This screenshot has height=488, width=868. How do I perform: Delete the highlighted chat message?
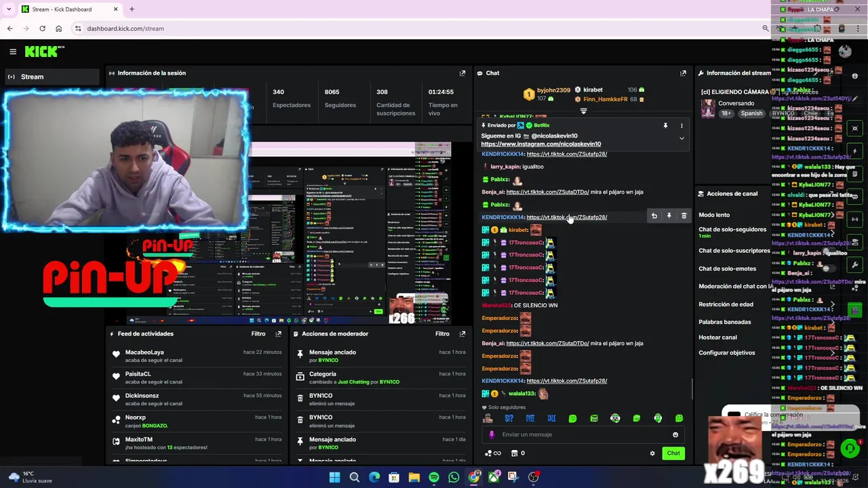[x=684, y=216]
